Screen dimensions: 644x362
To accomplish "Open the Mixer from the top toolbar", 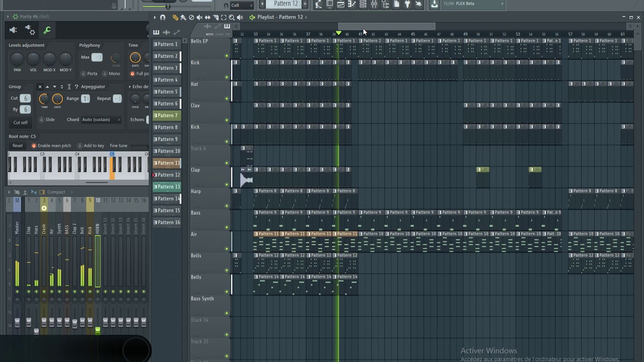I will (374, 5).
